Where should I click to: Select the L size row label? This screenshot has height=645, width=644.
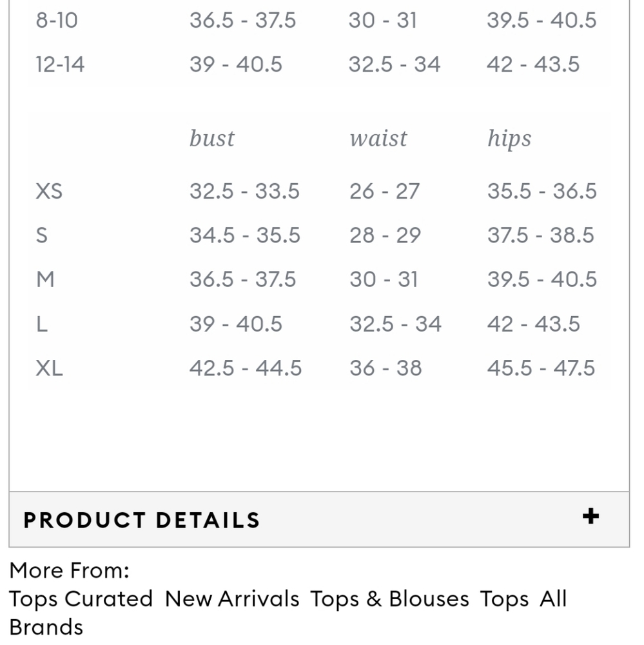(42, 324)
